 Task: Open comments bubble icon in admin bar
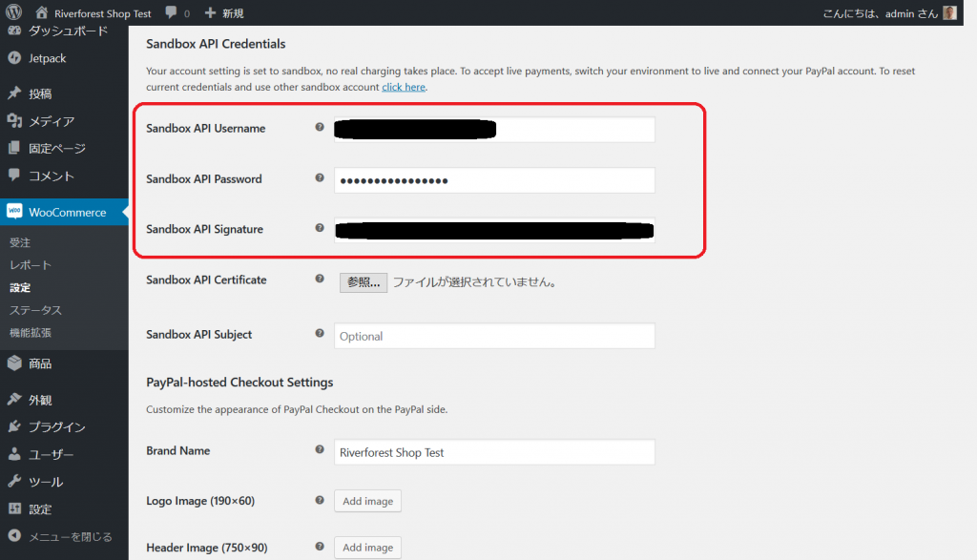click(171, 13)
